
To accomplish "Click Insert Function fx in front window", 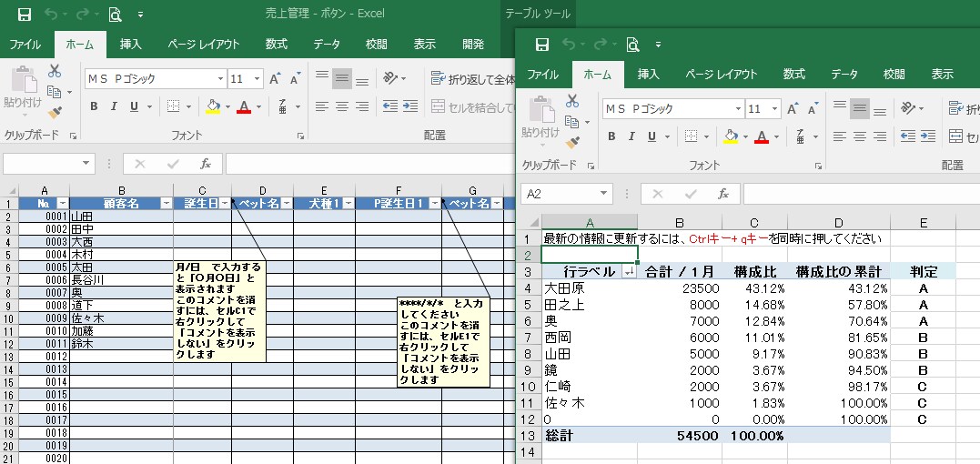I will [x=723, y=194].
